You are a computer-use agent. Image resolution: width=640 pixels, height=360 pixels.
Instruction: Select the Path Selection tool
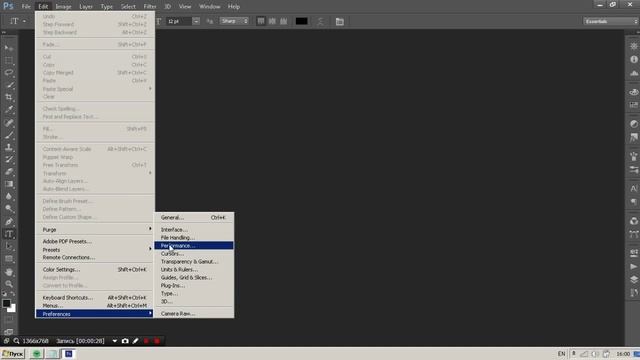9,247
